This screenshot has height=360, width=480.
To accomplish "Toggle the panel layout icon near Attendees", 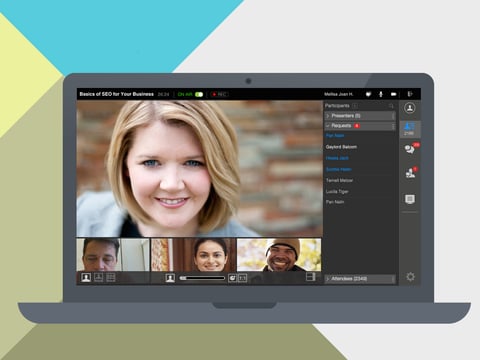I will tap(311, 277).
